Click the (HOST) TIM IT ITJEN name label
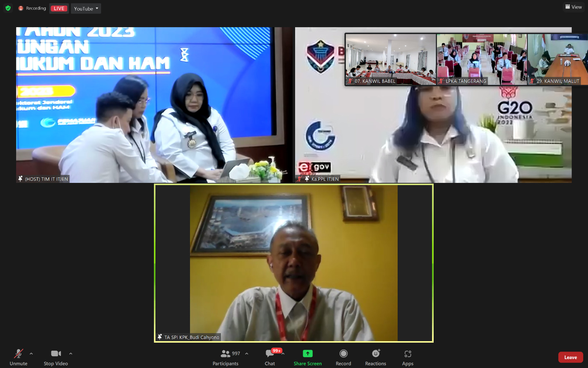The height and width of the screenshot is (368, 588). click(46, 179)
